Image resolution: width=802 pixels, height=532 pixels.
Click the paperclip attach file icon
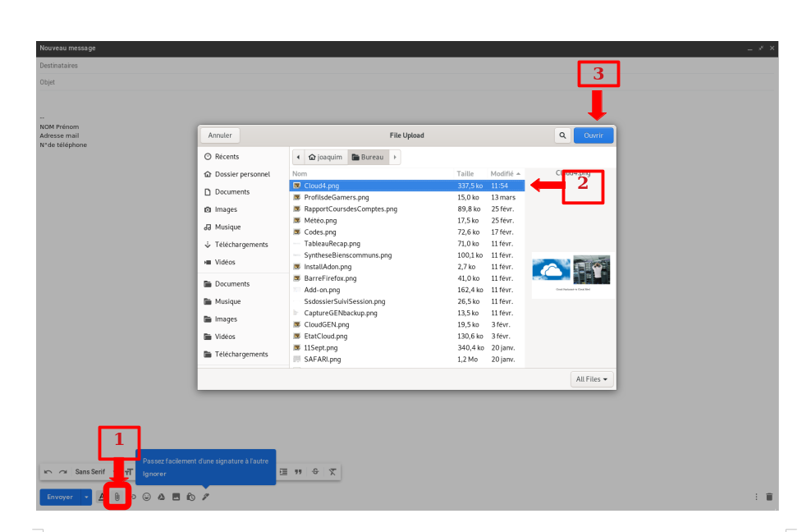(117, 497)
